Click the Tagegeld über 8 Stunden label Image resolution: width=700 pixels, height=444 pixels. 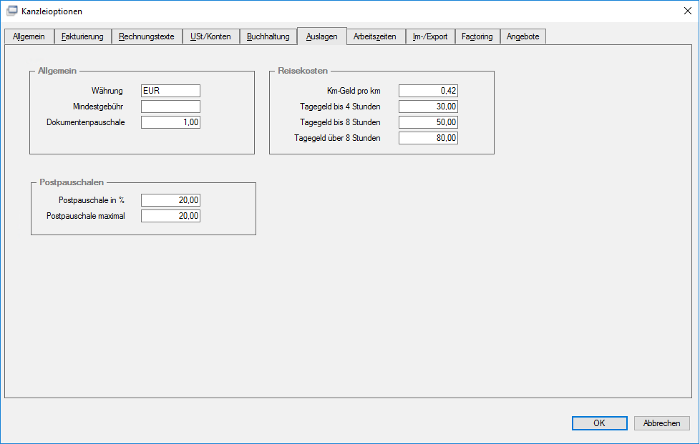pyautogui.click(x=337, y=138)
